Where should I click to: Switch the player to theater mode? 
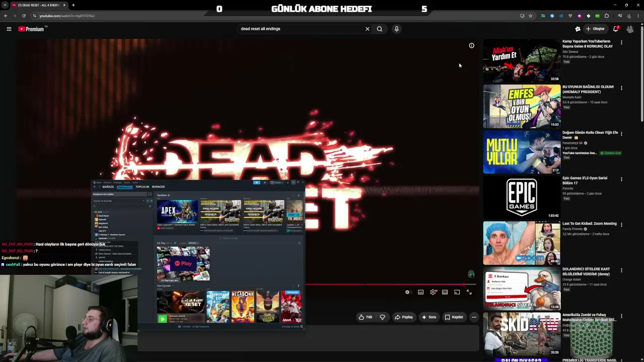445,292
